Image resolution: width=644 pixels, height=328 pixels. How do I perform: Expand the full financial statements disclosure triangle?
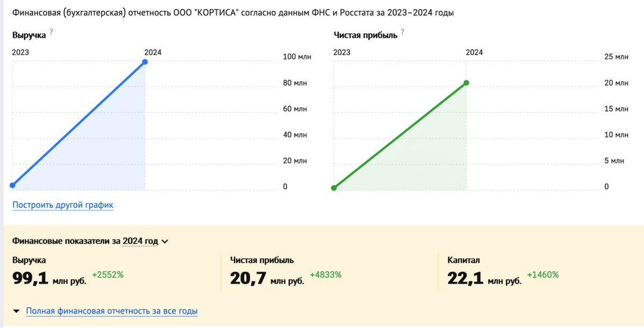pos(16,311)
